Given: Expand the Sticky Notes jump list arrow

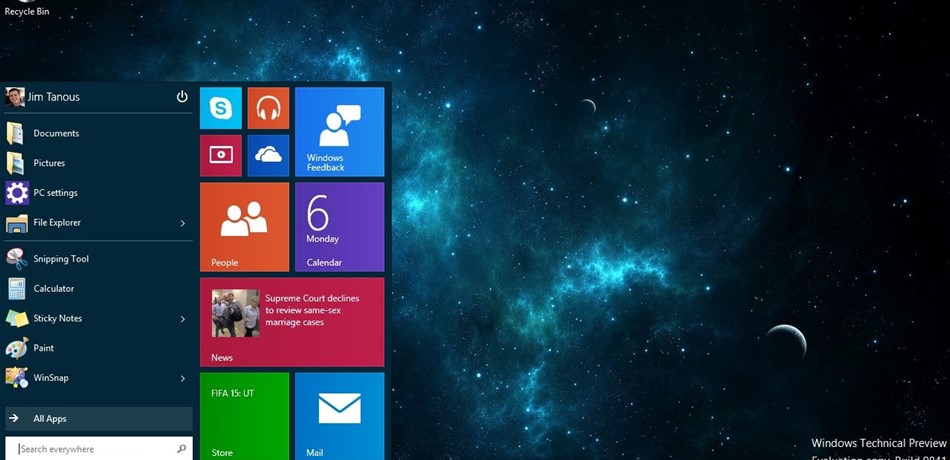Looking at the screenshot, I should coord(182,319).
